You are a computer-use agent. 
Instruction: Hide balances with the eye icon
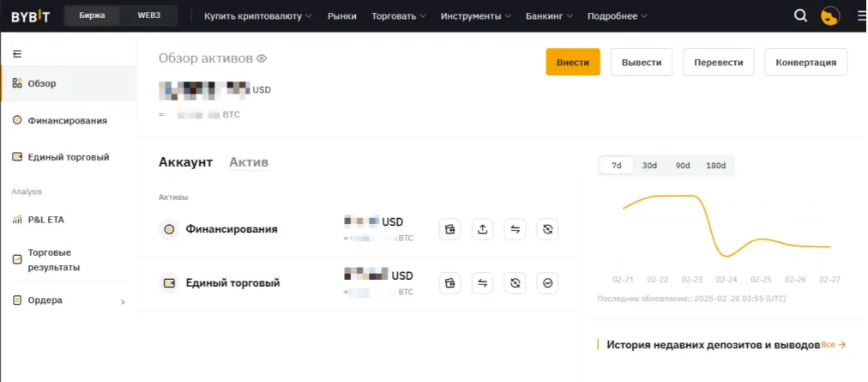pos(262,58)
